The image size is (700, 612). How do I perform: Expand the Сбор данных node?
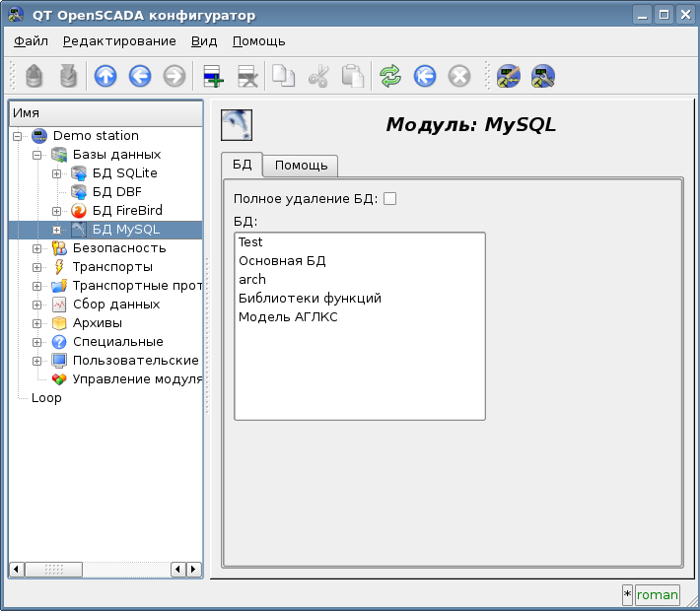tap(36, 305)
